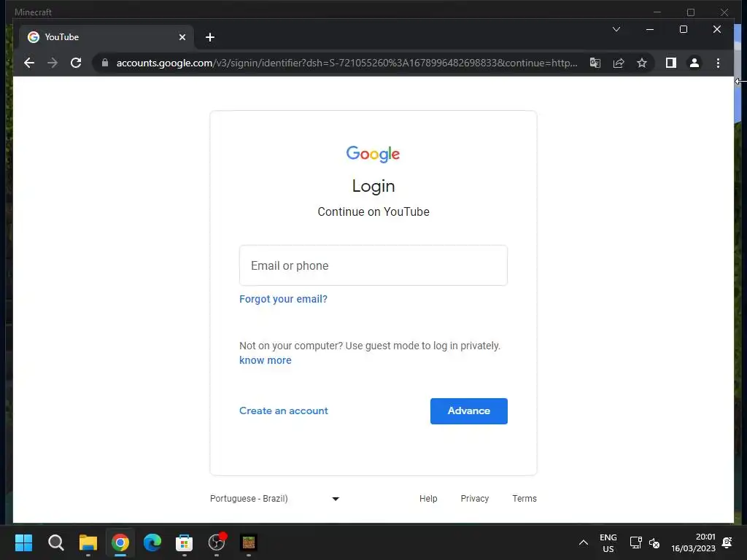Click the lock icon in address bar
Screen dimensions: 747x560
(105, 63)
